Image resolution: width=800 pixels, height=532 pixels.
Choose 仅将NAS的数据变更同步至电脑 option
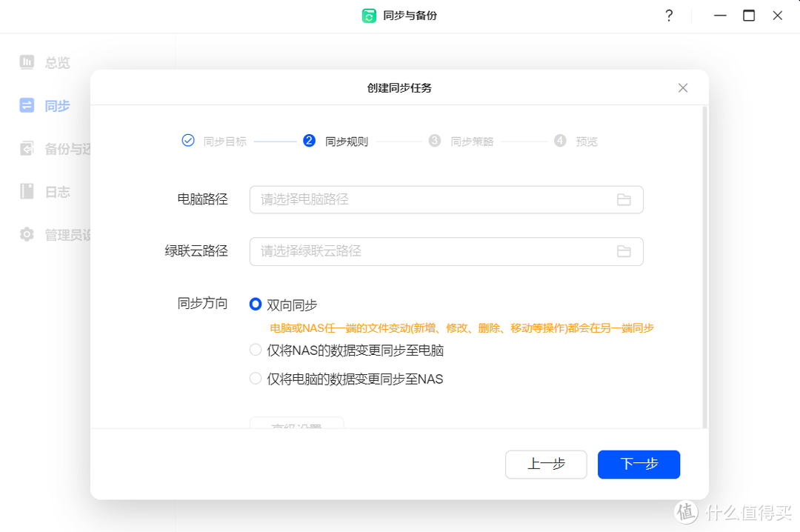click(255, 349)
